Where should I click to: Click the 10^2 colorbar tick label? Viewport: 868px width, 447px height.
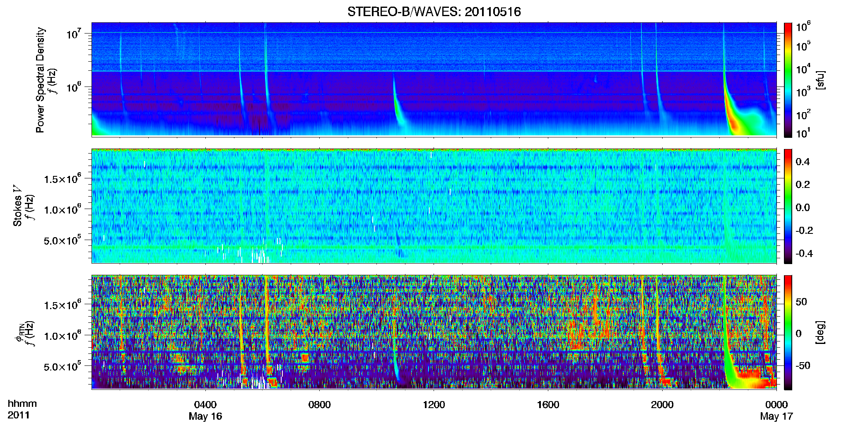pyautogui.click(x=803, y=114)
